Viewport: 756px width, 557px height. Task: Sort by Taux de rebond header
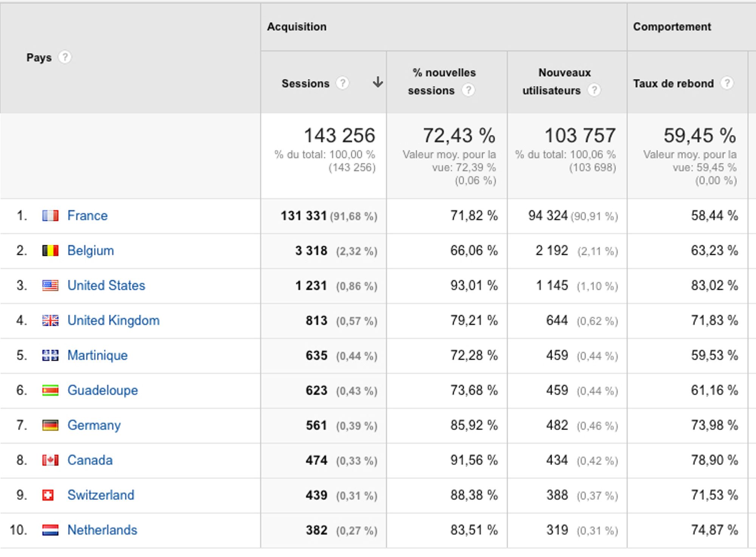[673, 84]
